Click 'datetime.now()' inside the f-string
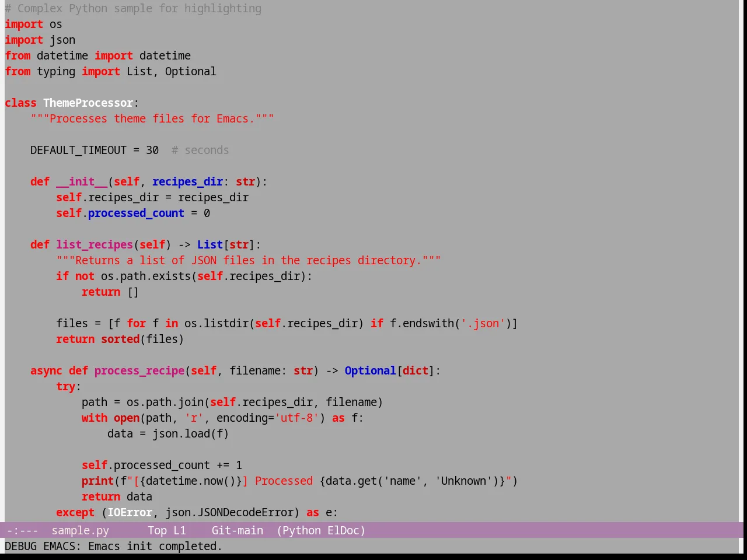The height and width of the screenshot is (560, 747). [x=191, y=481]
